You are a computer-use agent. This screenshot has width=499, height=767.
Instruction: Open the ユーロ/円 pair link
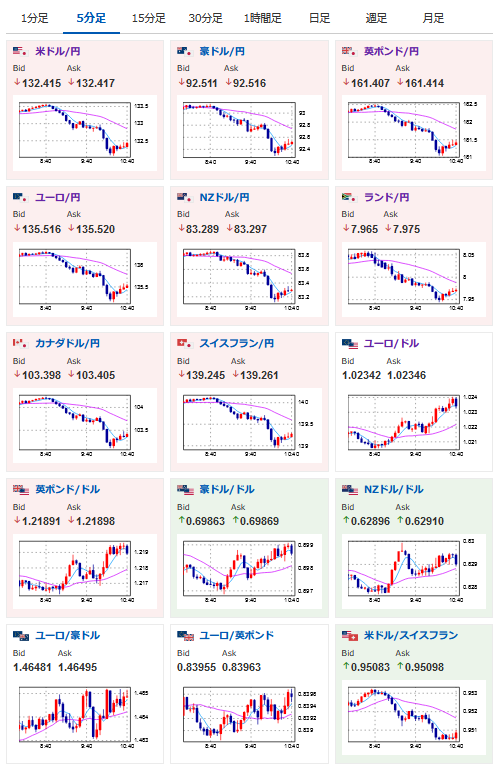(x=58, y=197)
